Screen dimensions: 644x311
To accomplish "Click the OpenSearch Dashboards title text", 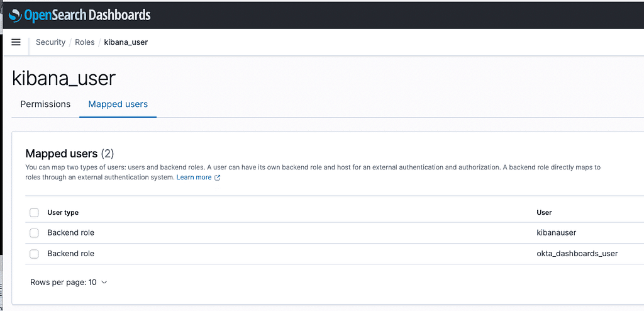I will tap(87, 15).
